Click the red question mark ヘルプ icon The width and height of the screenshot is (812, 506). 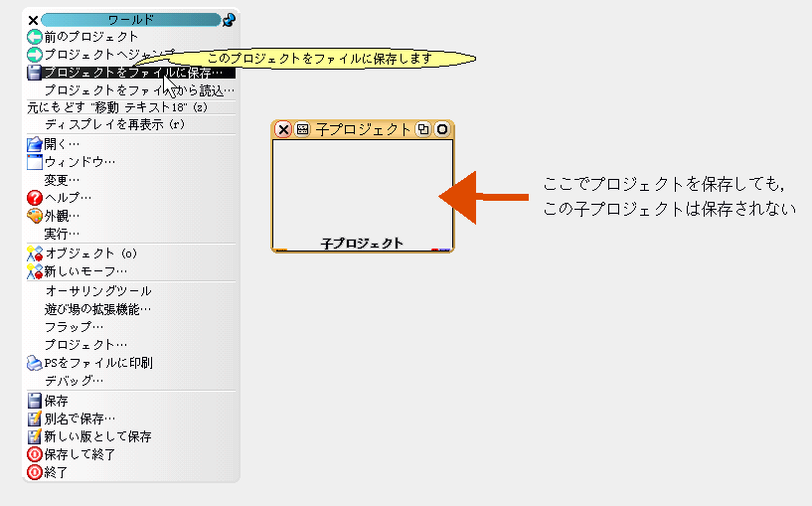click(x=35, y=198)
